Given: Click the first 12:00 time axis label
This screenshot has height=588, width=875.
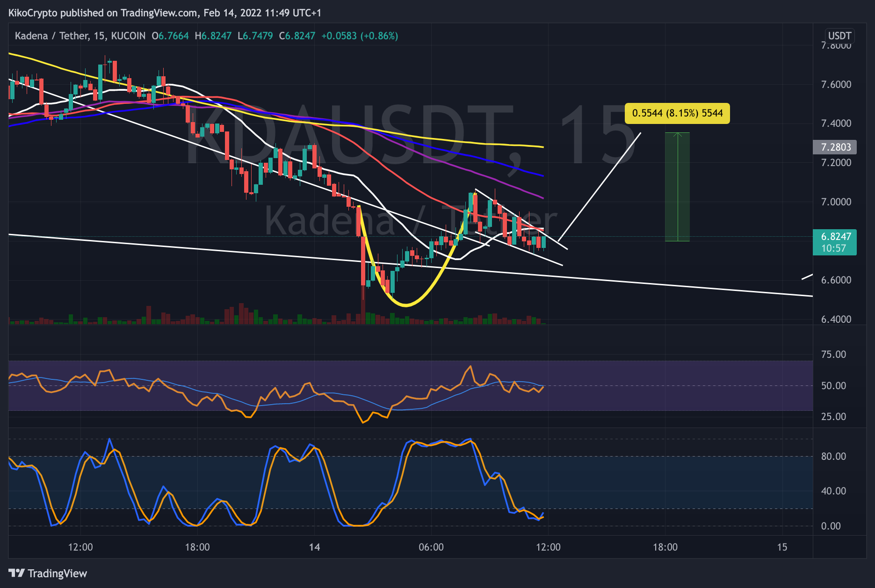Looking at the screenshot, I should [80, 547].
